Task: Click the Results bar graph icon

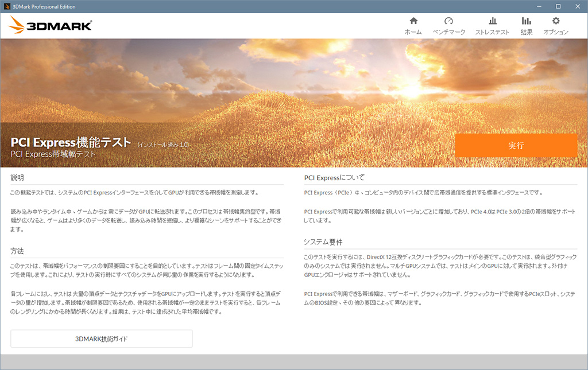Action: pos(526,21)
